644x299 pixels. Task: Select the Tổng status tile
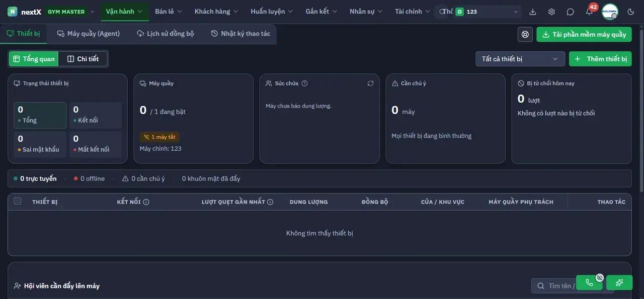pyautogui.click(x=40, y=115)
